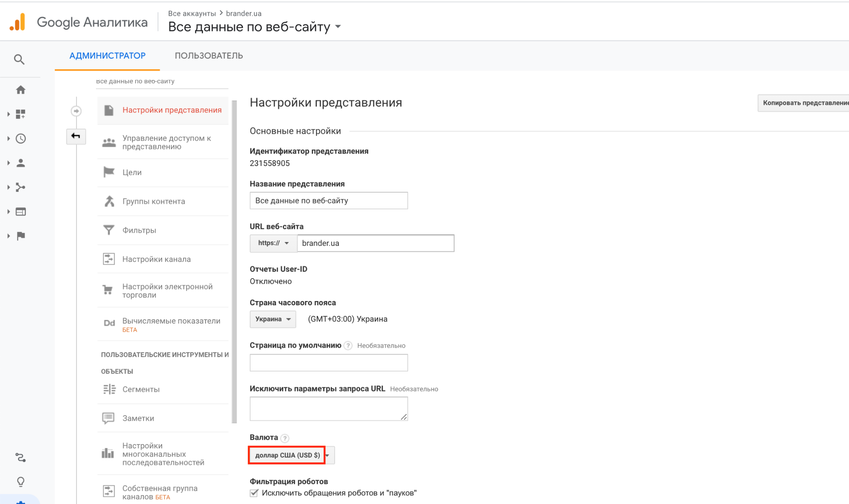Image resolution: width=849 pixels, height=504 pixels.
Task: Click the Название представления text field
Action: point(328,200)
